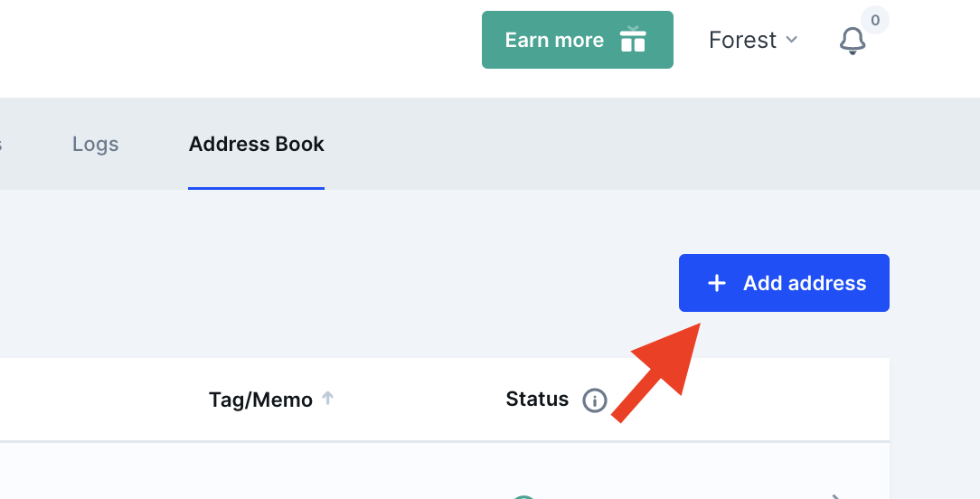980x499 pixels.
Task: Click the red arrow annotation graphic
Action: pos(656,372)
